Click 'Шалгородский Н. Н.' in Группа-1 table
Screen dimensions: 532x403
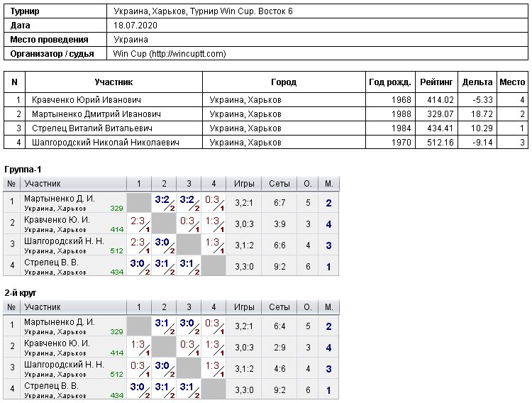(x=64, y=241)
